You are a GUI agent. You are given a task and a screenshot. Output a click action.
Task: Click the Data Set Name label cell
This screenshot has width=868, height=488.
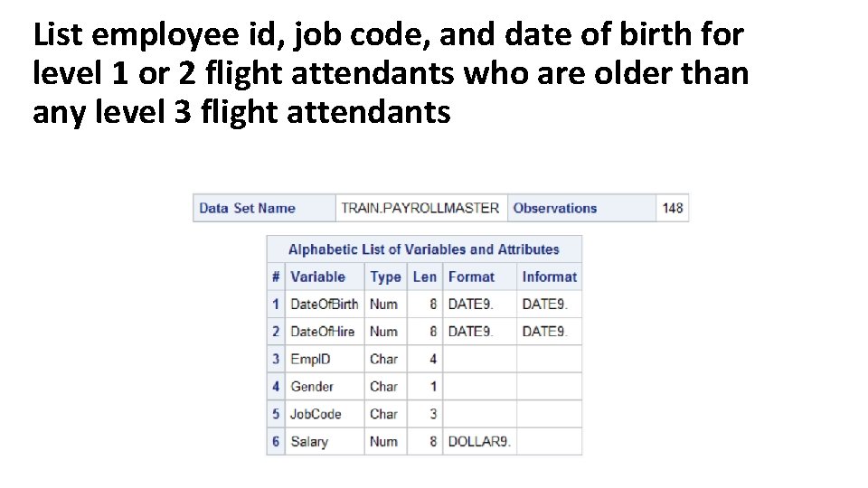click(264, 208)
